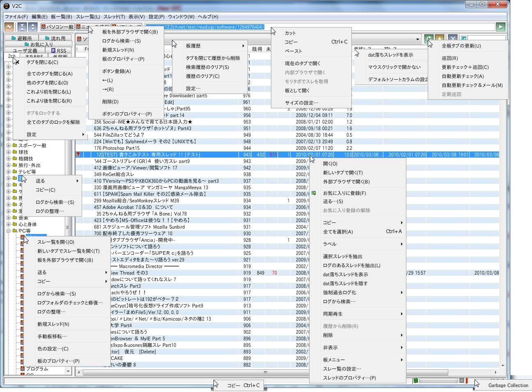Click the graph icon at toolbar's left end
This screenshot has width=532, height=392.
coord(9,27)
